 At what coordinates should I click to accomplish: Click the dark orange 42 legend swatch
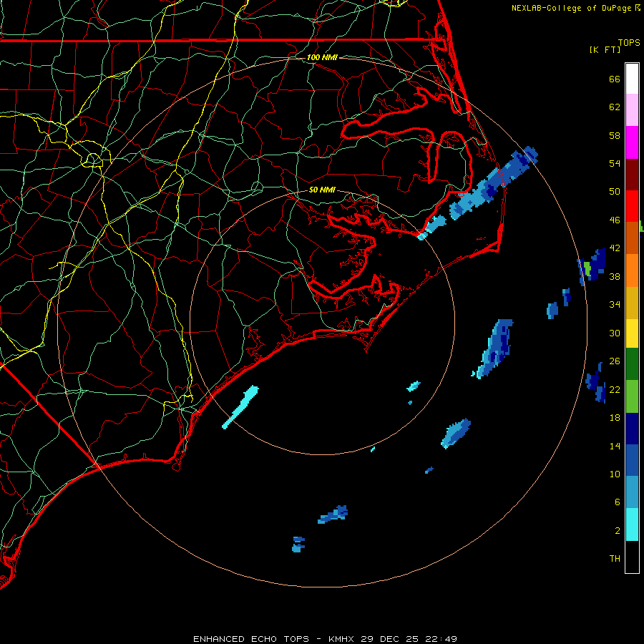(x=632, y=238)
